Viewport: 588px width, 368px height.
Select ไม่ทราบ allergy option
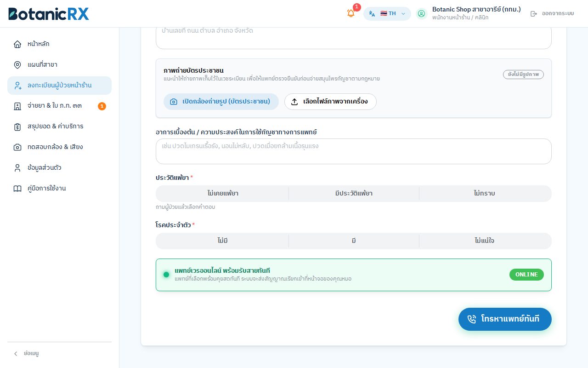click(x=485, y=194)
